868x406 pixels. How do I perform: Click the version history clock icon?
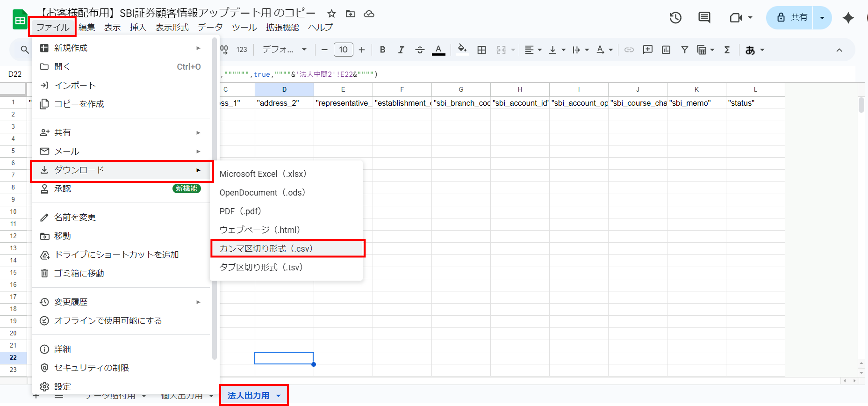(x=675, y=18)
